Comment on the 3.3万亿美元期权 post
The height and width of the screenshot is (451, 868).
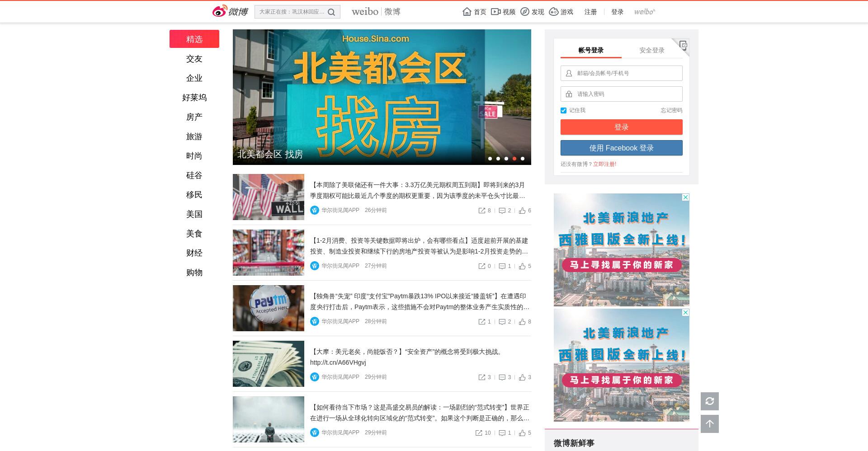(505, 211)
